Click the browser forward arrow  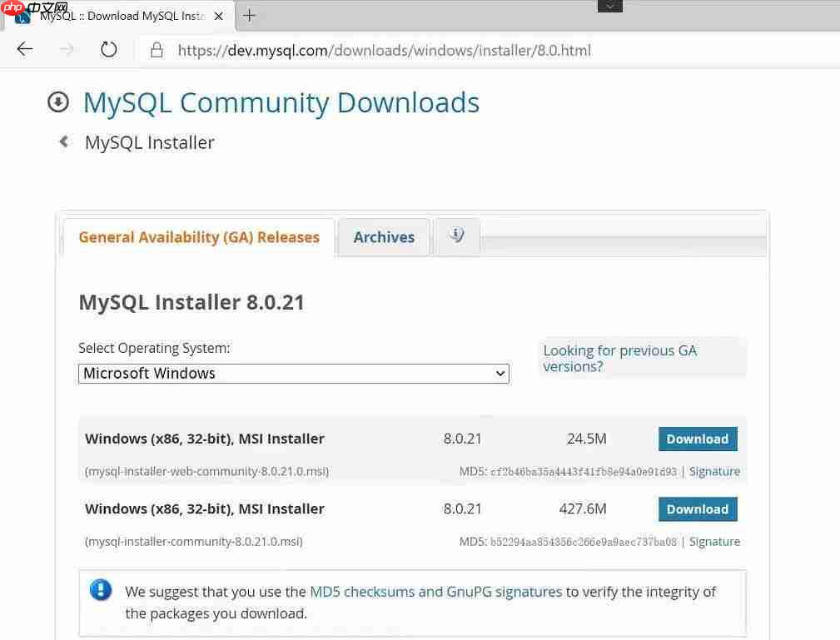66,49
